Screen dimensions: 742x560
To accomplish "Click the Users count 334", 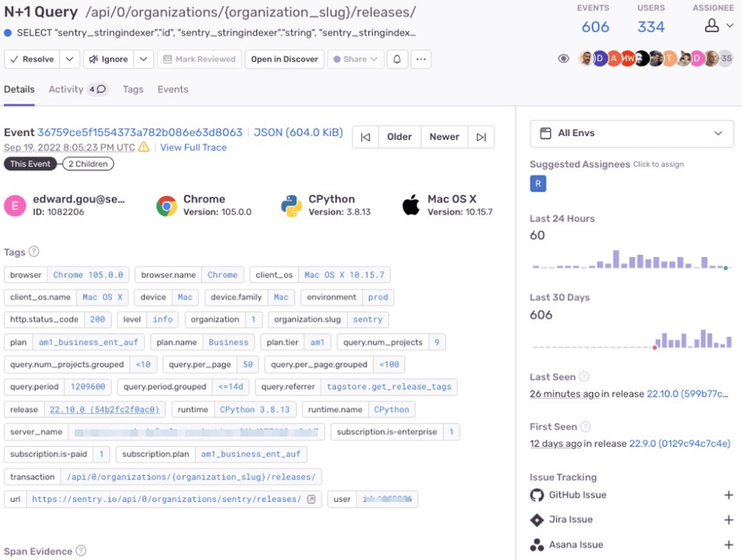I will coord(651,27).
